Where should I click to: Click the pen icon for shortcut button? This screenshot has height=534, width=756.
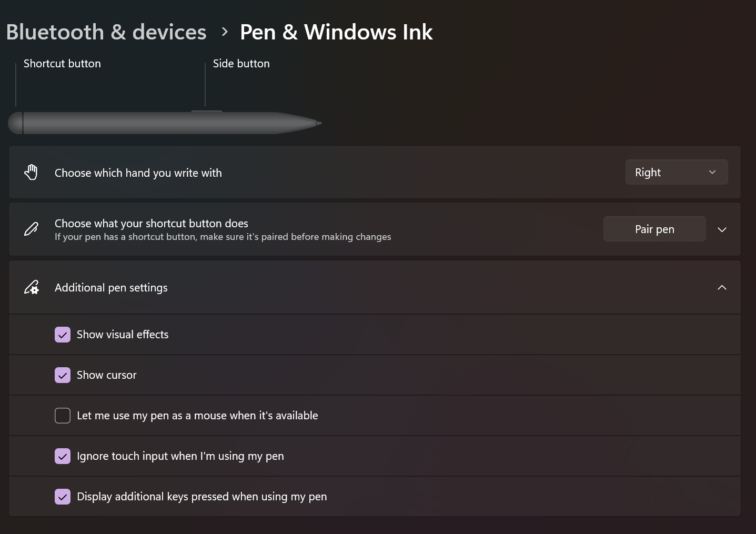[31, 229]
